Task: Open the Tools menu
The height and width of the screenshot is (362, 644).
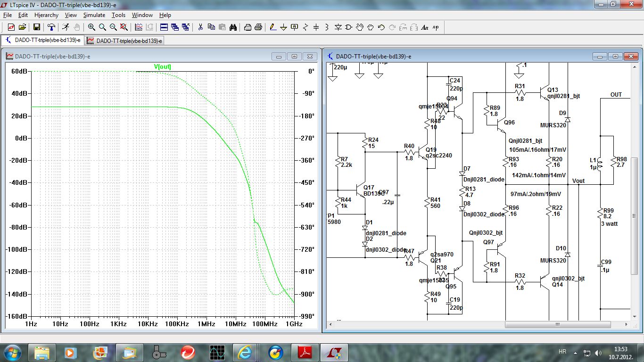Action: (x=118, y=15)
